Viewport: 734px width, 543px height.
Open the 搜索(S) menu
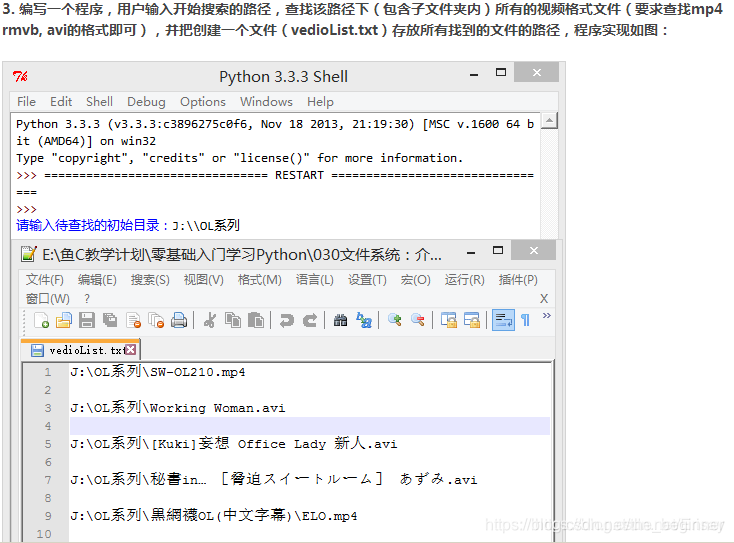(150, 280)
